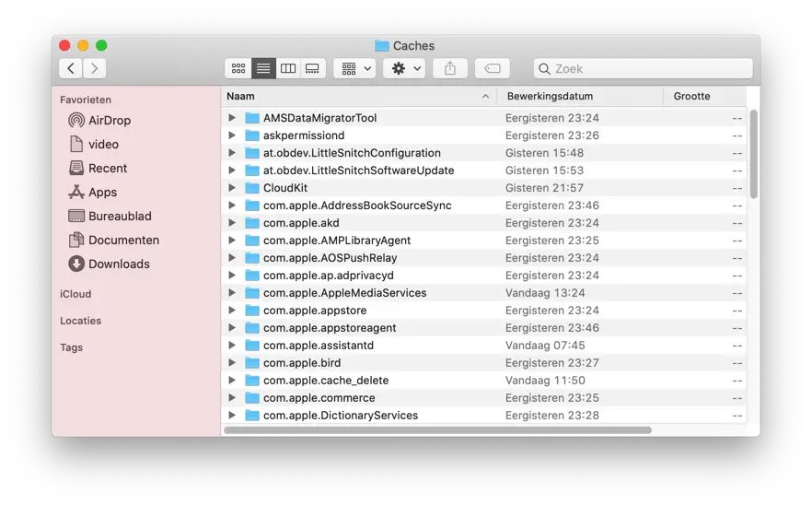The height and width of the screenshot is (505, 812).
Task: Click the vertical scrollbar thumb
Action: point(753,154)
